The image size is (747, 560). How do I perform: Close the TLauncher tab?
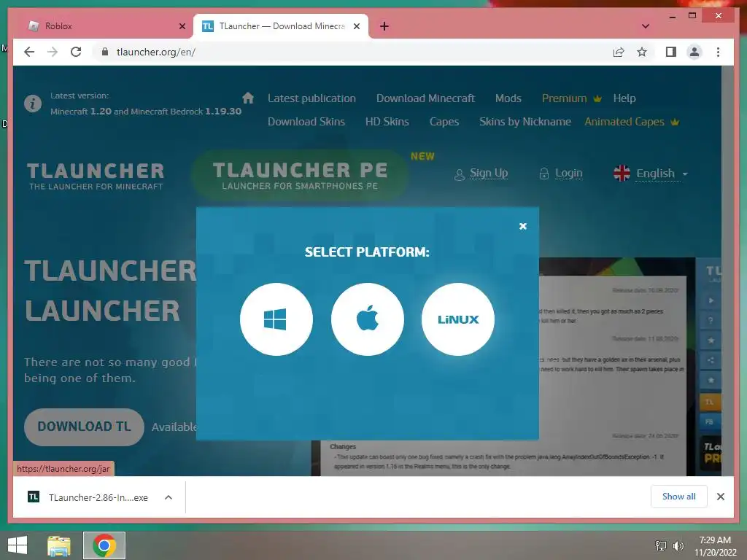(x=356, y=26)
